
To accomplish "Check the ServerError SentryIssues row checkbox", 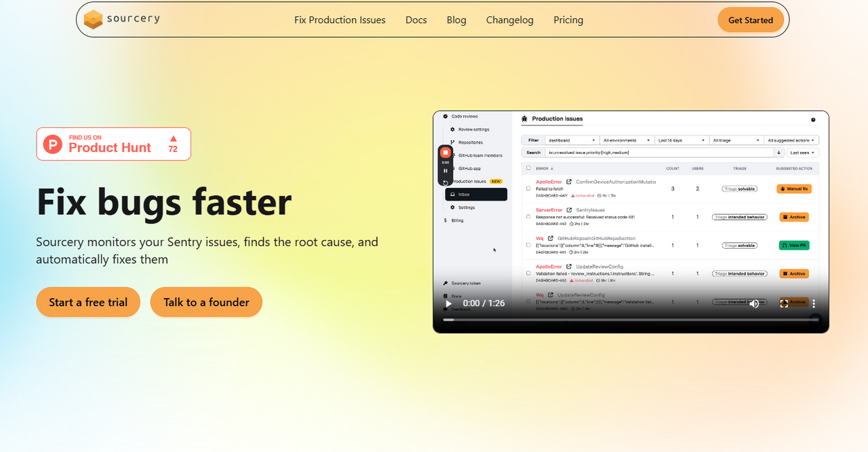I will click(528, 217).
